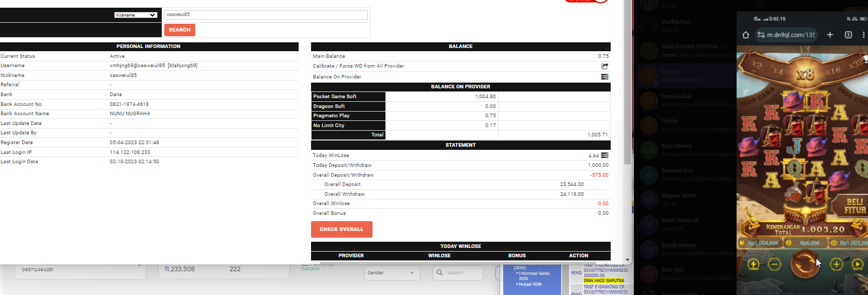
Task: Click the popup vertical scrollbar thumb
Action: (x=628, y=82)
